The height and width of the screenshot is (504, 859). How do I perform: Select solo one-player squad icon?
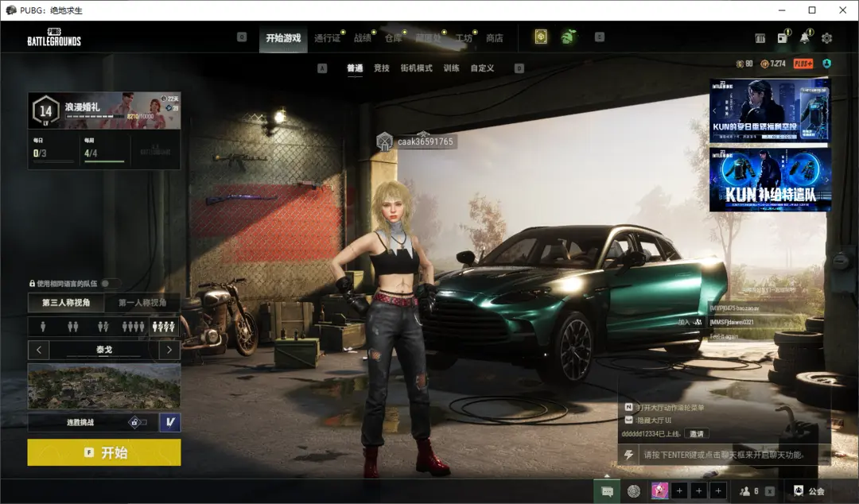click(x=43, y=327)
